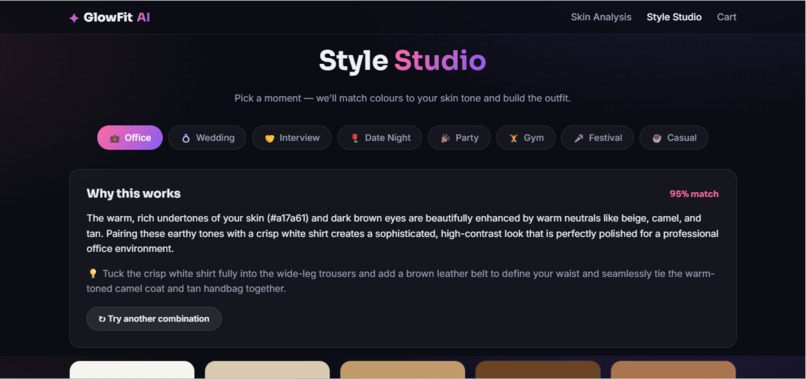Select the copper brown colour swatch
Screen dimensions: 806x379
[x=673, y=370]
